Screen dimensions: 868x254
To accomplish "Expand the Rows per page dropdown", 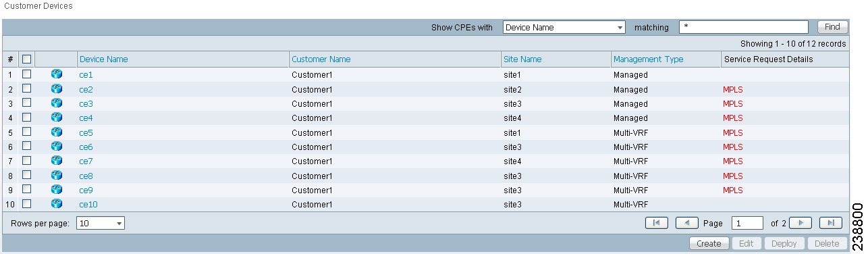I will 101,223.
